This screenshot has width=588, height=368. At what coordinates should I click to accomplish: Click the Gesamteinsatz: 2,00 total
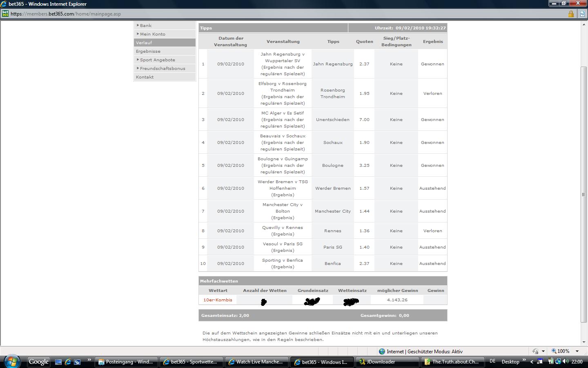(225, 315)
